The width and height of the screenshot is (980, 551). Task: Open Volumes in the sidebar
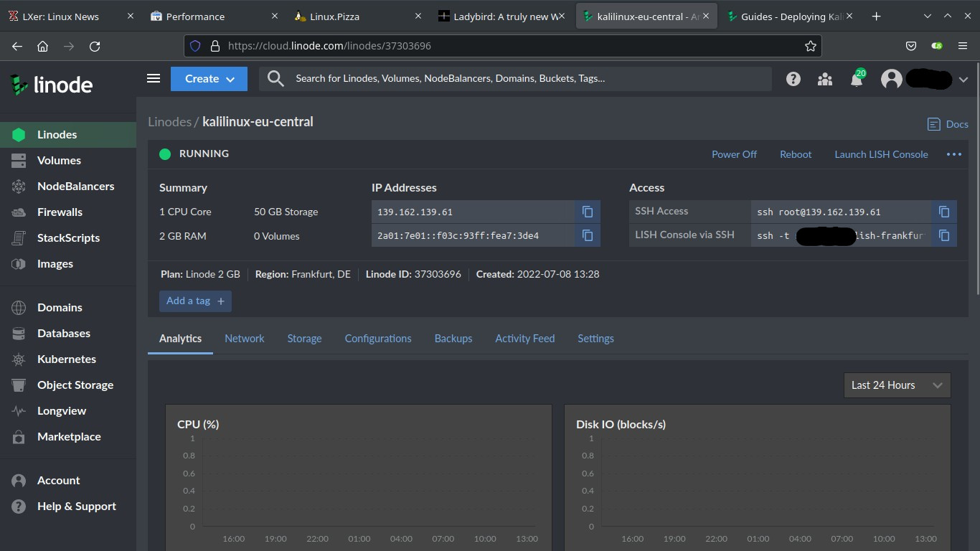point(68,161)
